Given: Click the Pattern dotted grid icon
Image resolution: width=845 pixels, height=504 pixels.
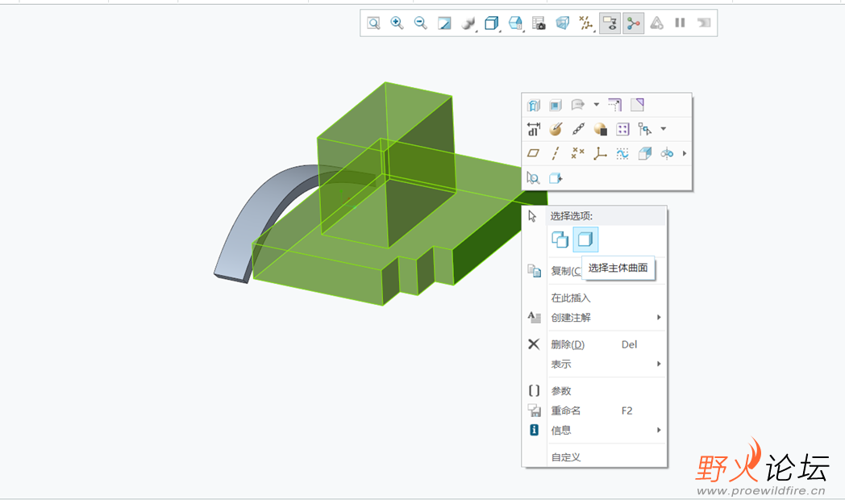Looking at the screenshot, I should pyautogui.click(x=622, y=129).
